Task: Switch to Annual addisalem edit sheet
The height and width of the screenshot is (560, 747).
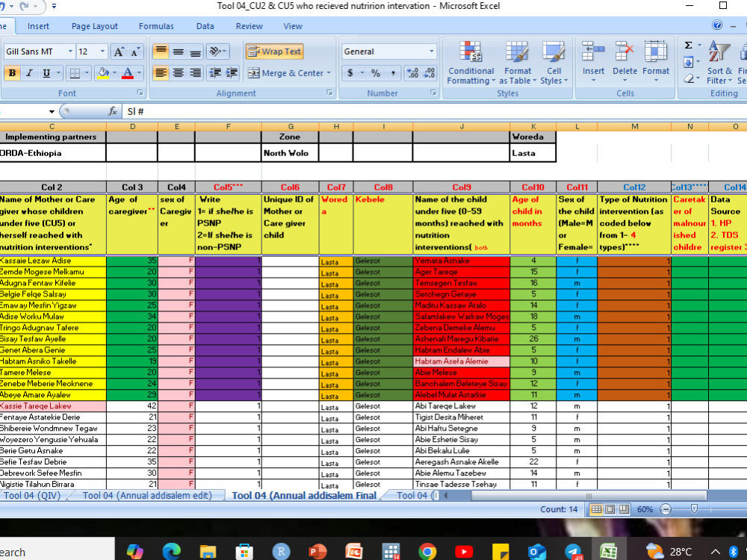Action: pos(147,495)
